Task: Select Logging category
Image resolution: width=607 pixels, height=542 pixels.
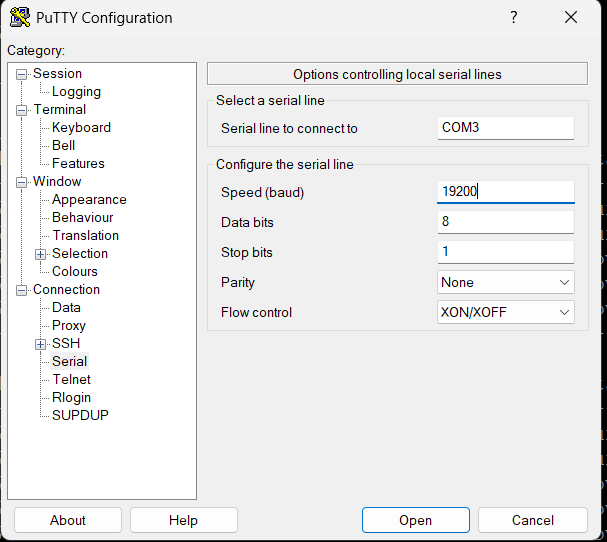Action: tap(76, 92)
